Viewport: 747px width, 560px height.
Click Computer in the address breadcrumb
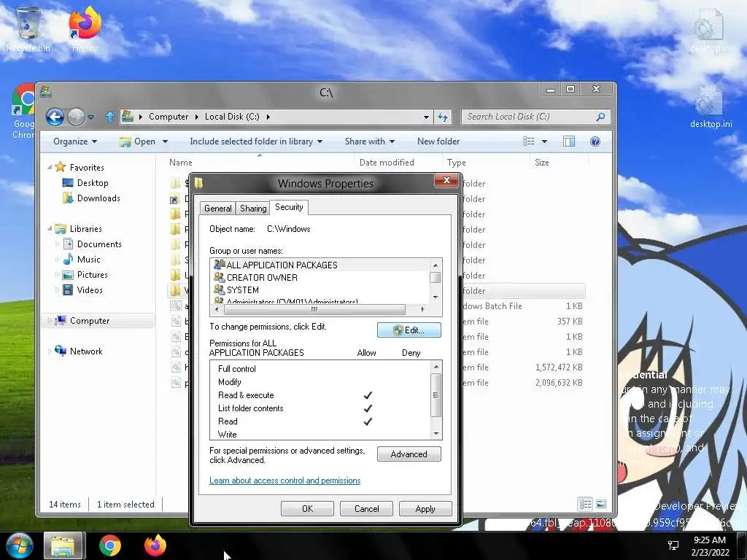point(169,117)
